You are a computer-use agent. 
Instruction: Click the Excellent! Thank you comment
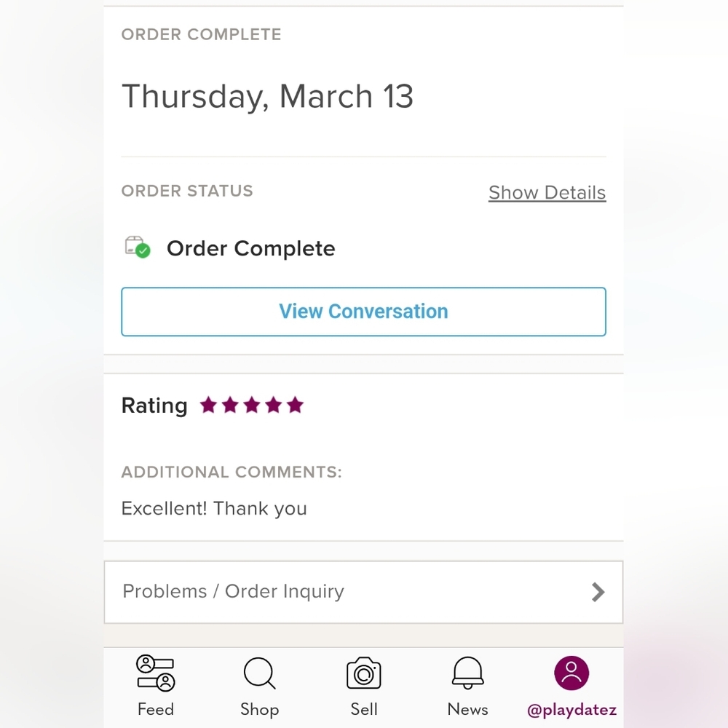[214, 508]
